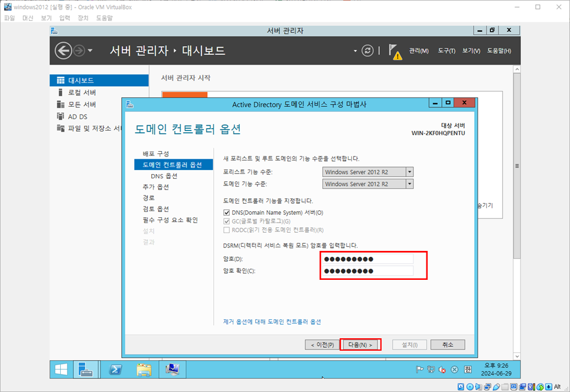The width and height of the screenshot is (570, 392).
Task: Open VirtualBox 입력 menu
Action: point(65,18)
